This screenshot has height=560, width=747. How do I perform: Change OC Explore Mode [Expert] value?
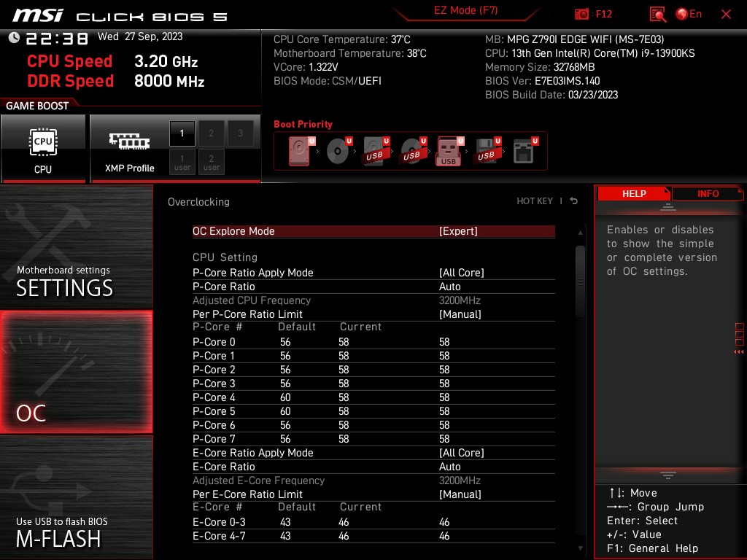point(458,231)
